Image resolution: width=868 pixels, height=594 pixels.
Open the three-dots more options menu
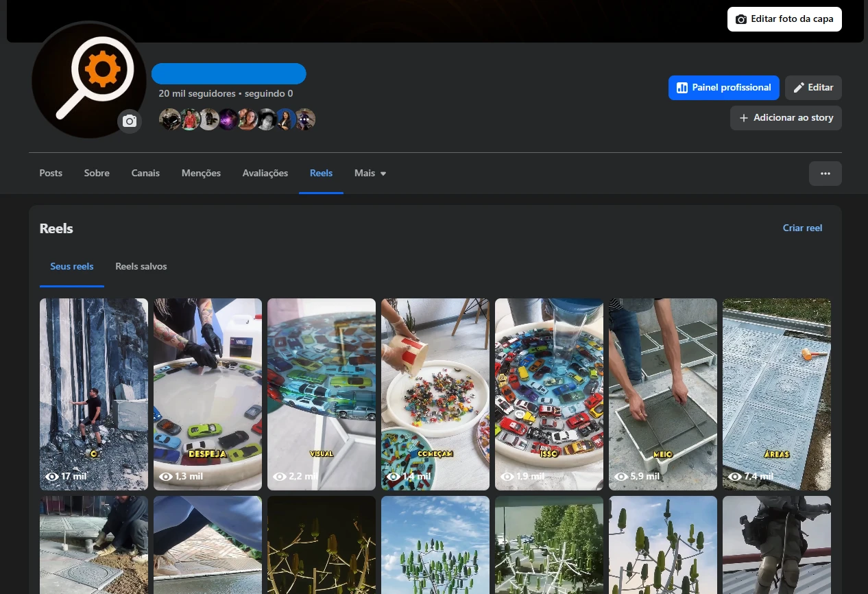tap(825, 174)
